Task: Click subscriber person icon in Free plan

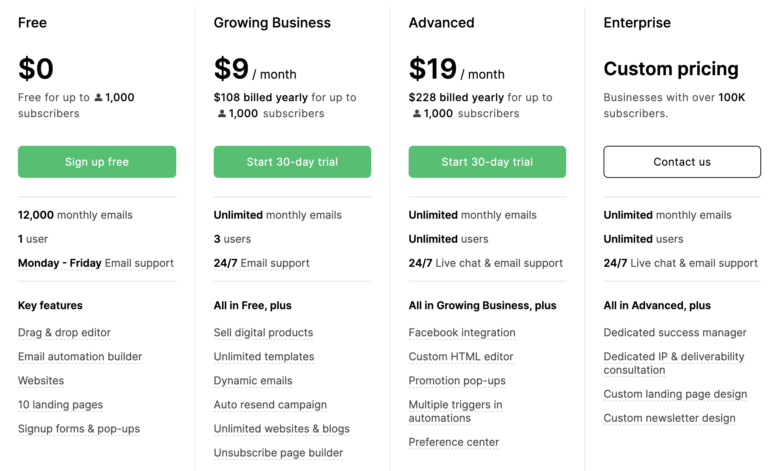Action: pyautogui.click(x=98, y=98)
